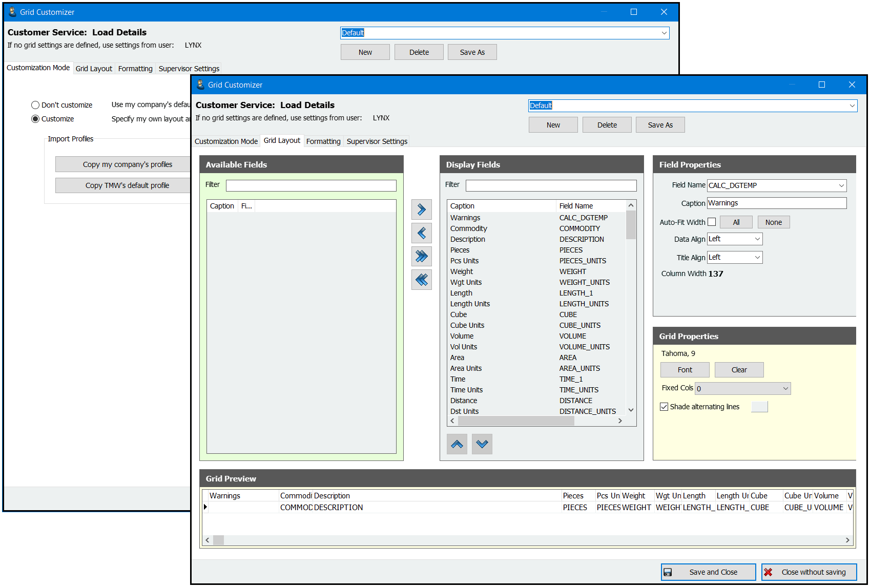Enable the Auto-Fit Width checkbox
This screenshot has height=588, width=870.
click(712, 222)
